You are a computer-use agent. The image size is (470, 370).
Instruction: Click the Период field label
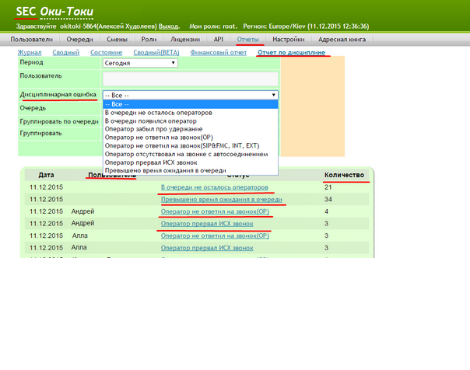pyautogui.click(x=31, y=62)
